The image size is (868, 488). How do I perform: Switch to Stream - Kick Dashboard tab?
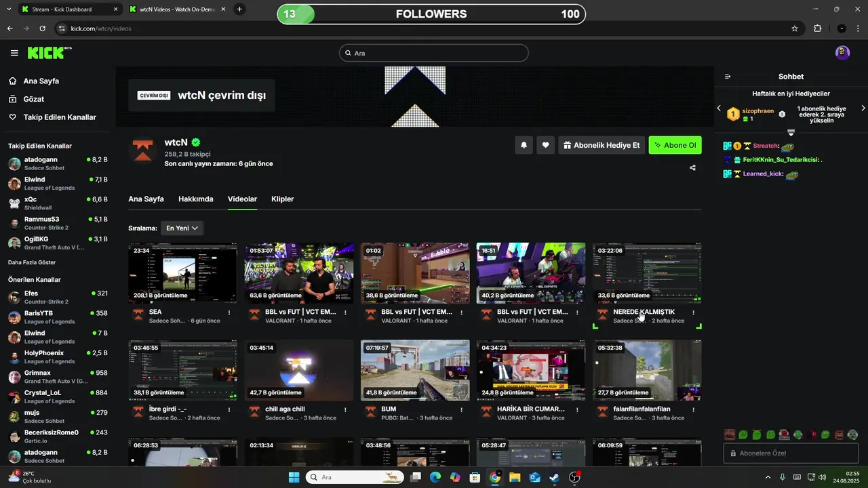[68, 9]
